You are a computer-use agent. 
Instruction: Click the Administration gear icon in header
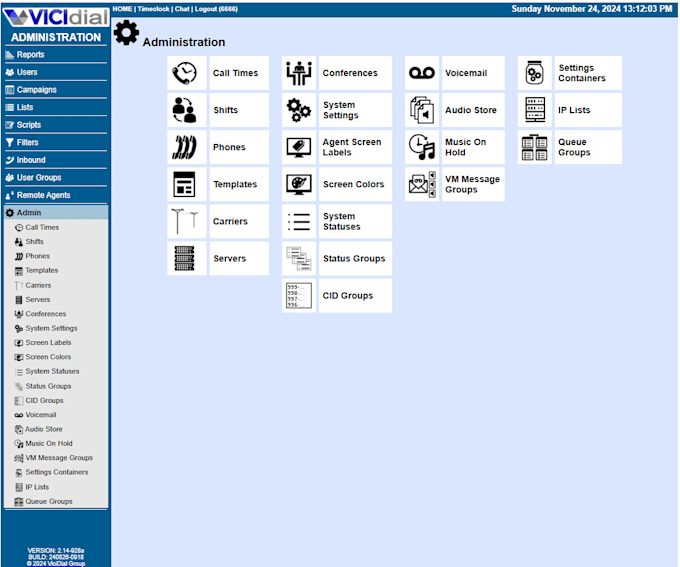126,33
